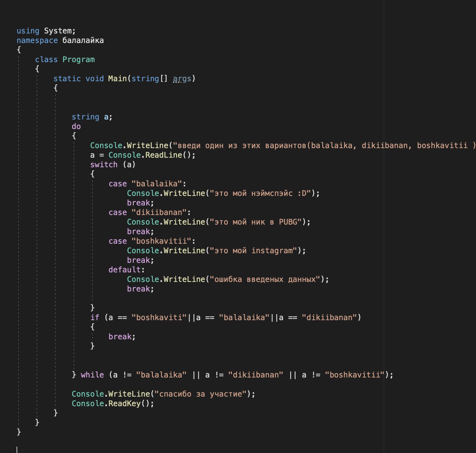The image size is (476, 453).
Task: Click 'ReadLine' in the assignment to a
Action: point(163,155)
